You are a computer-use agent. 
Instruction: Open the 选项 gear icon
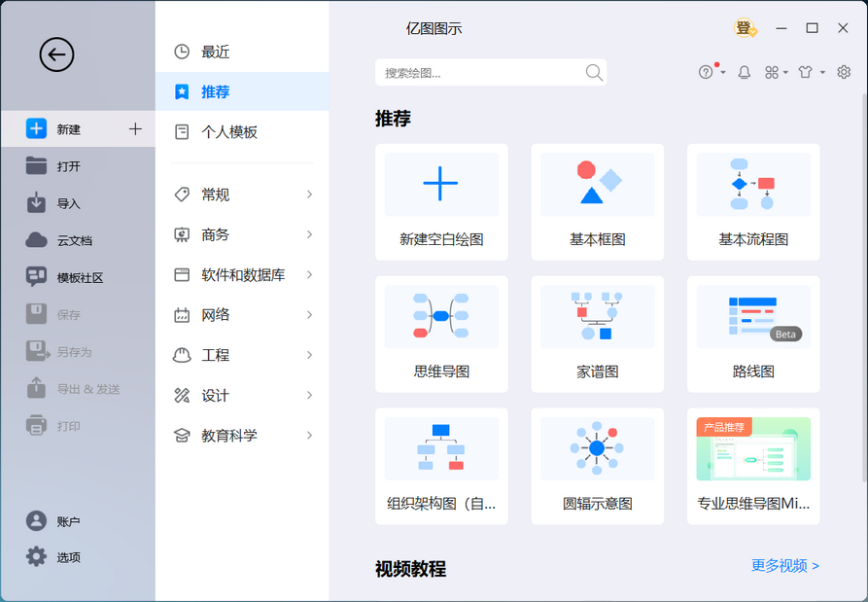[36, 556]
